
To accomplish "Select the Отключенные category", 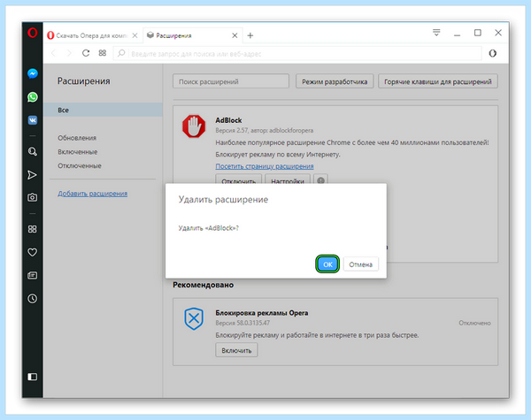I will (x=80, y=166).
